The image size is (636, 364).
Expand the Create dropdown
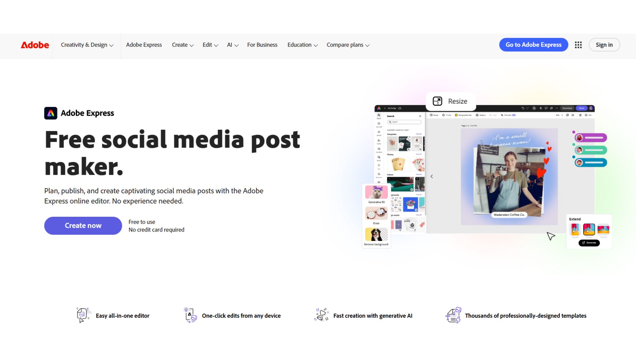click(183, 45)
